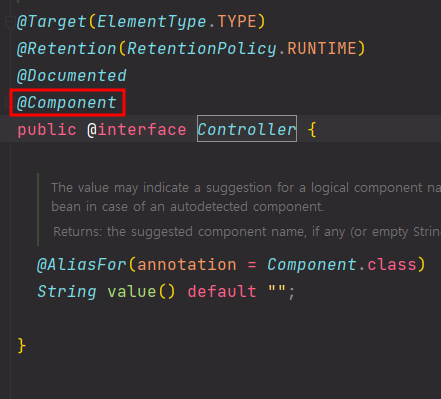The image size is (441, 399).
Task: Click the public keyword
Action: [x=47, y=130]
